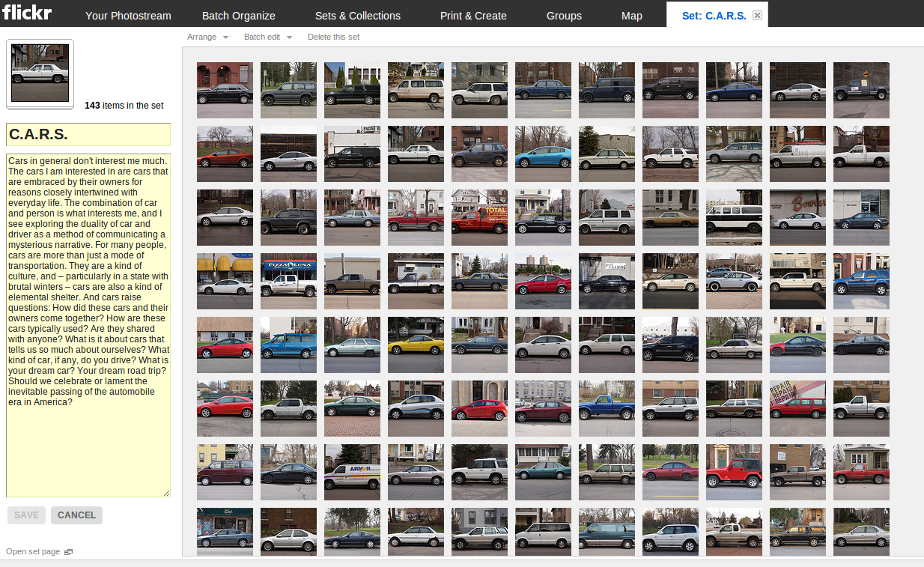Close the Set: C.A.R.S. tab
Image resolution: width=924 pixels, height=567 pixels.
[x=757, y=16]
